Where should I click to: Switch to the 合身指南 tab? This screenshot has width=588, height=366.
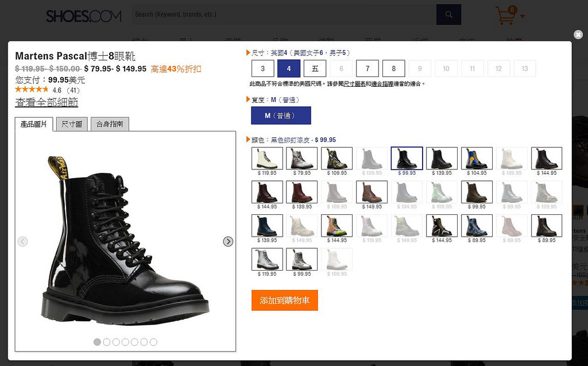109,124
